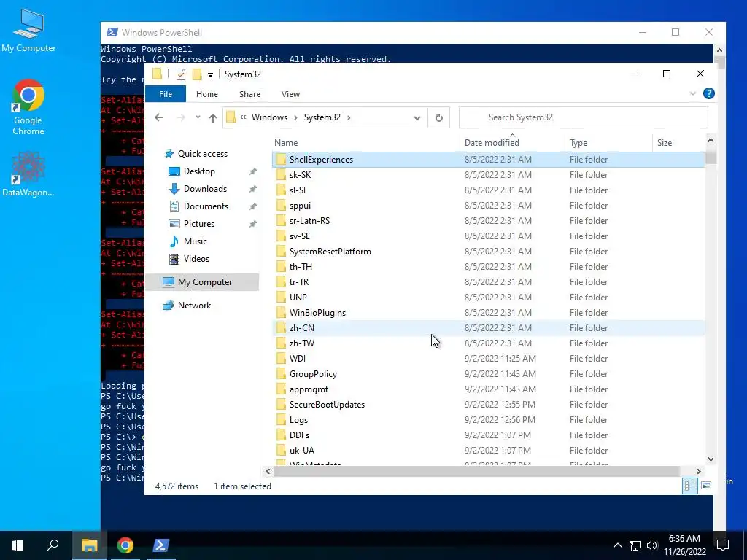Select the zh-CN folder
Image resolution: width=747 pixels, height=560 pixels.
pyautogui.click(x=488, y=328)
